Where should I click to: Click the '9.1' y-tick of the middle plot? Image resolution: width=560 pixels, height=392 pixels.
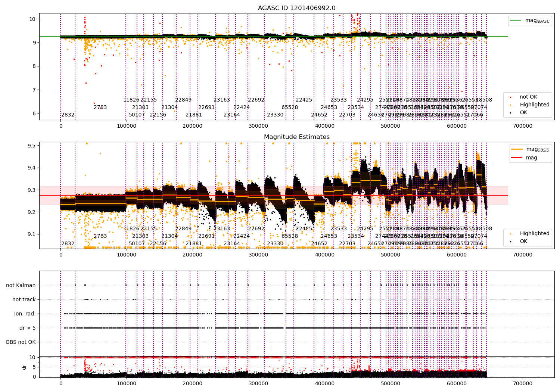[32, 234]
